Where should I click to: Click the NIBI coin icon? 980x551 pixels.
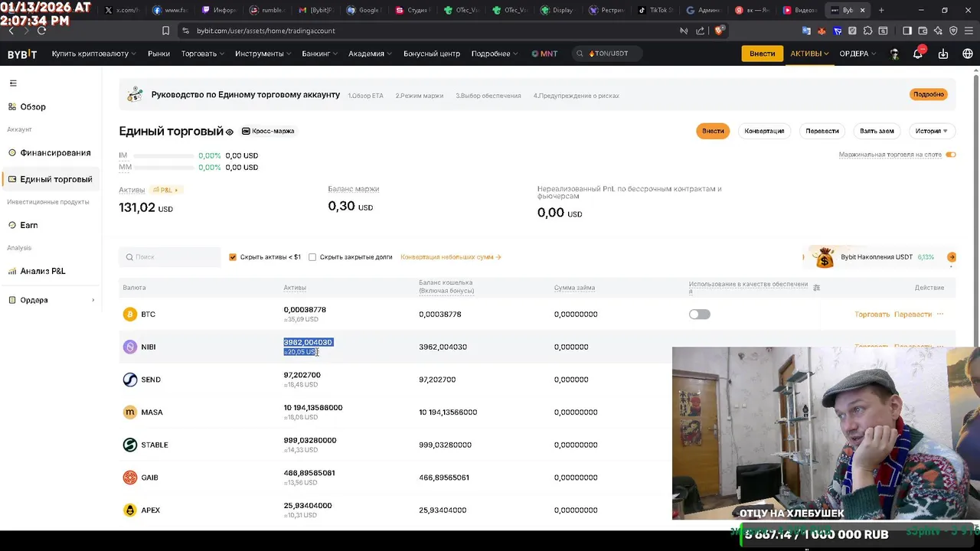[x=130, y=347]
